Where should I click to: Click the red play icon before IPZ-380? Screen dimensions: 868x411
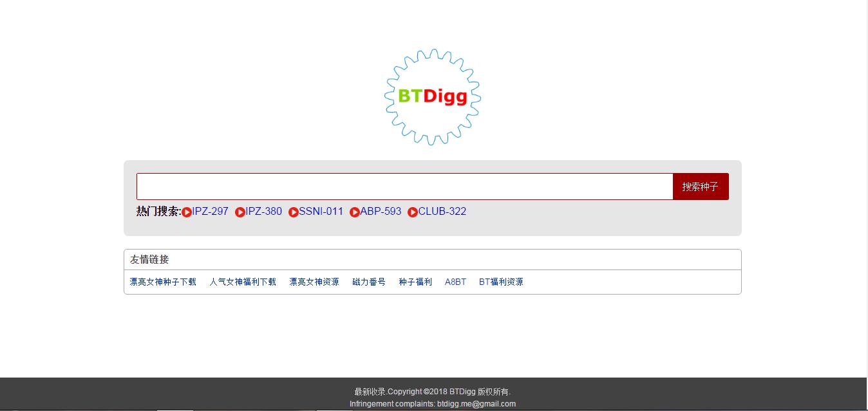point(240,212)
